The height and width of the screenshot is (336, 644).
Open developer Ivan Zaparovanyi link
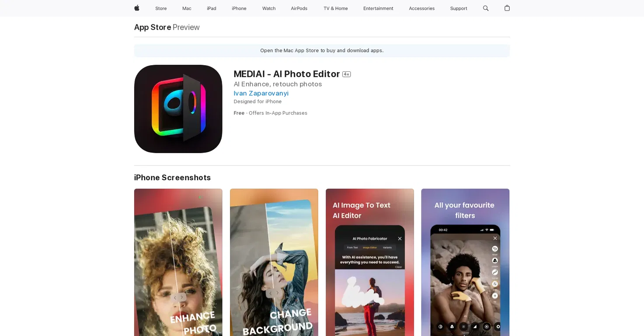[261, 93]
